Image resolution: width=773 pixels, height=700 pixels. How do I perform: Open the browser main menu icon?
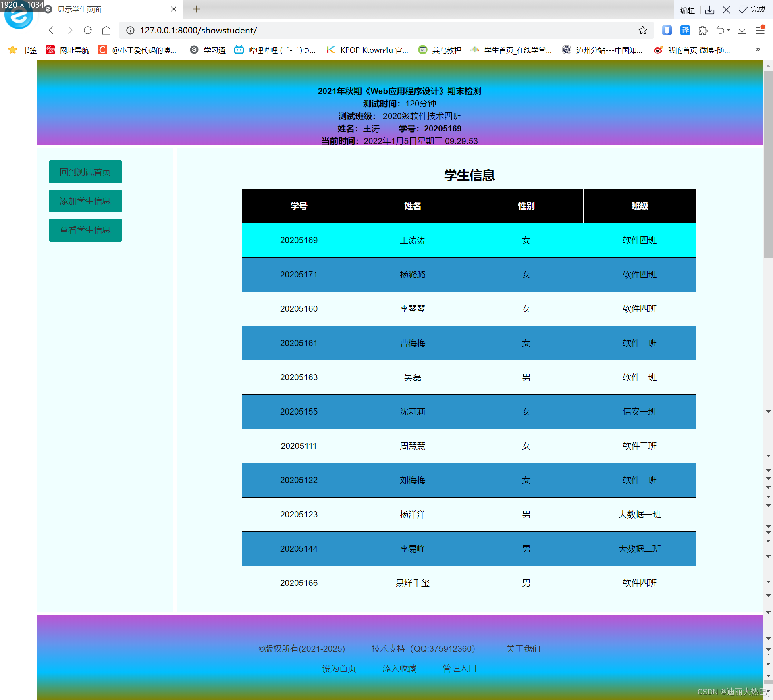760,30
